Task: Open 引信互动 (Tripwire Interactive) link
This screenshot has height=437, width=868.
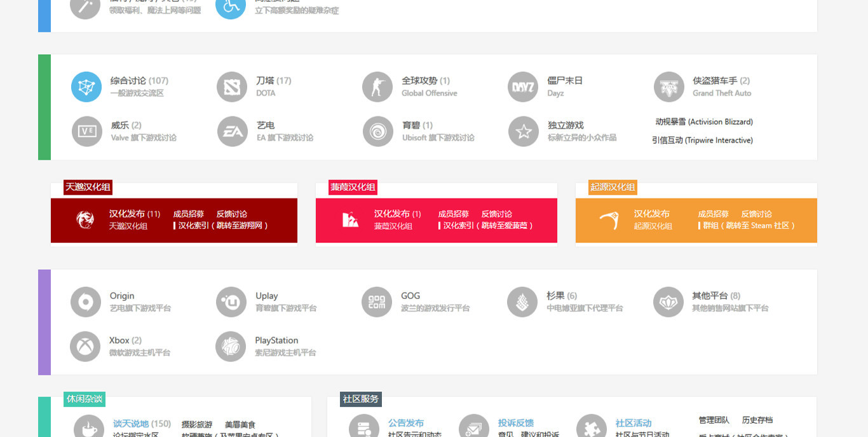Action: tap(702, 140)
